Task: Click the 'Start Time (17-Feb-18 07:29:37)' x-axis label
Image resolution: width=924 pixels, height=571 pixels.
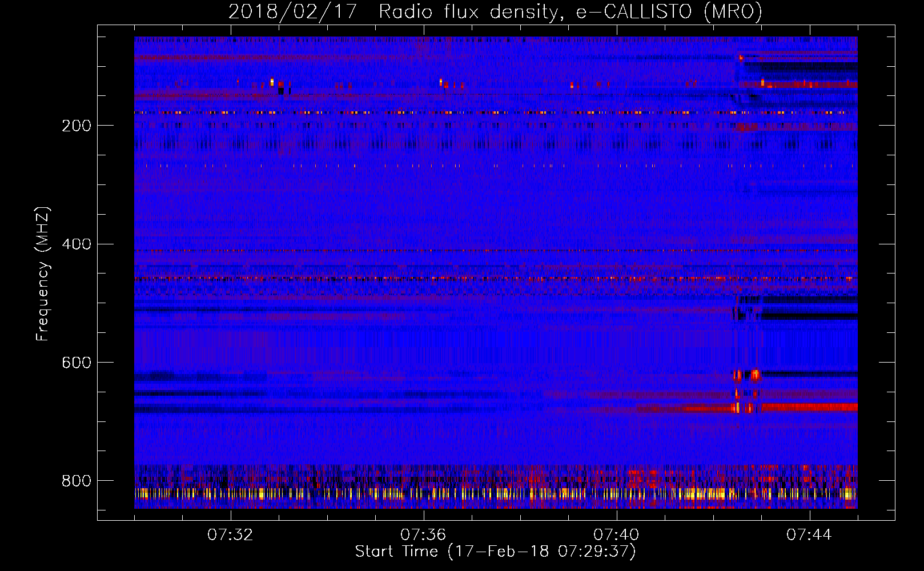Action: pyautogui.click(x=495, y=552)
